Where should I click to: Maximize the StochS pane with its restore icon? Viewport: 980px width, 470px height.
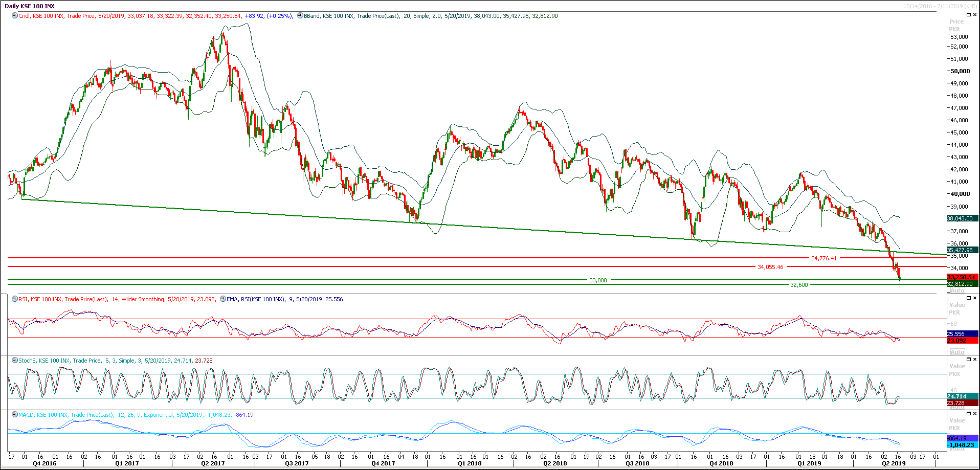(x=968, y=359)
